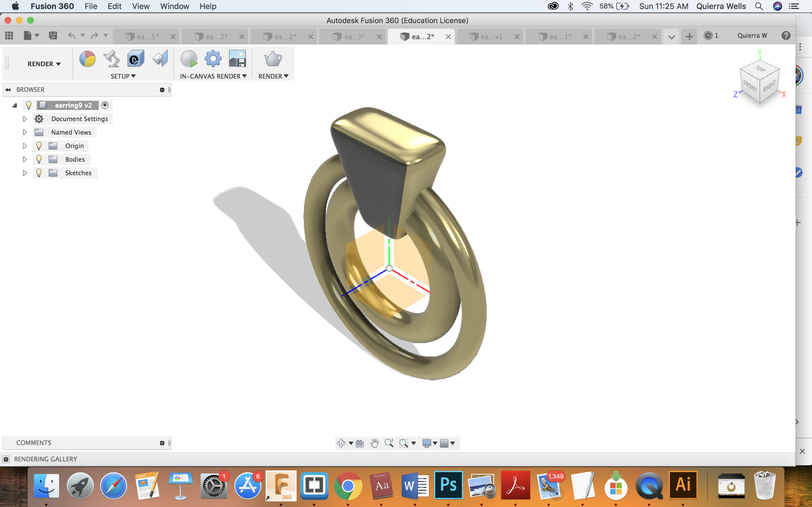Activate earring9 v2 component radio button
This screenshot has width=812, height=507.
(x=105, y=105)
